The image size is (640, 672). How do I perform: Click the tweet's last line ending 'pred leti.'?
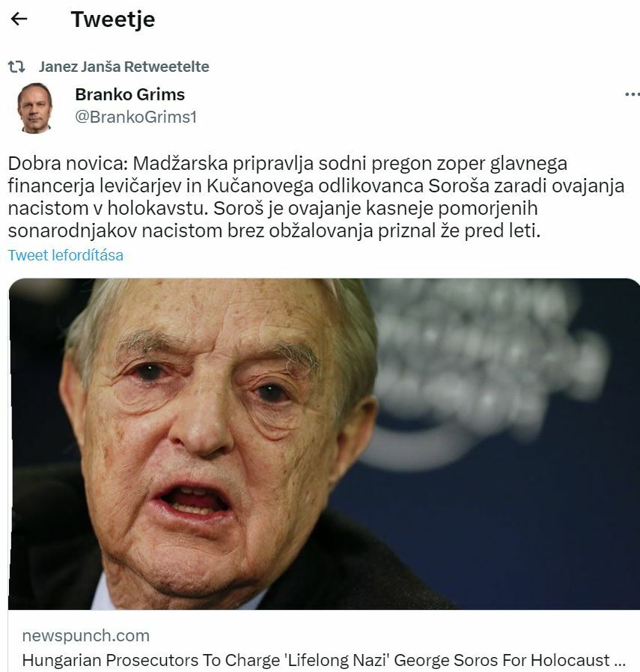[275, 230]
